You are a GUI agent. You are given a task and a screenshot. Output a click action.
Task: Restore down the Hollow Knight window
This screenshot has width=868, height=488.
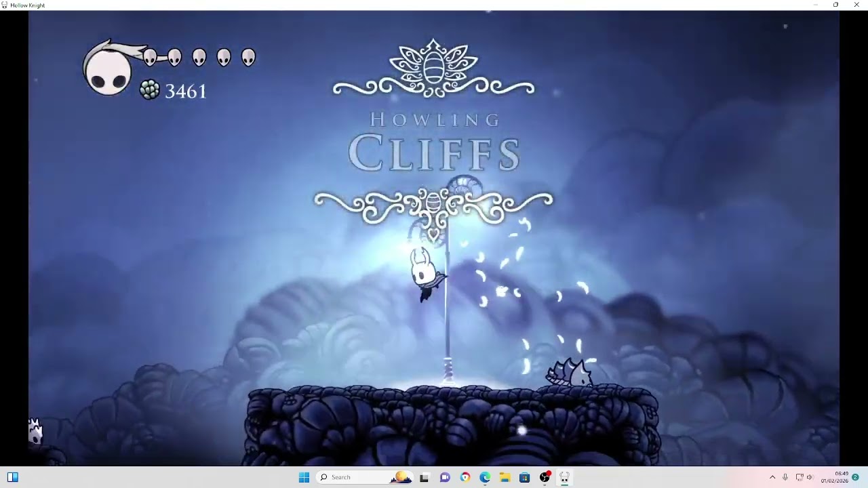coord(835,5)
